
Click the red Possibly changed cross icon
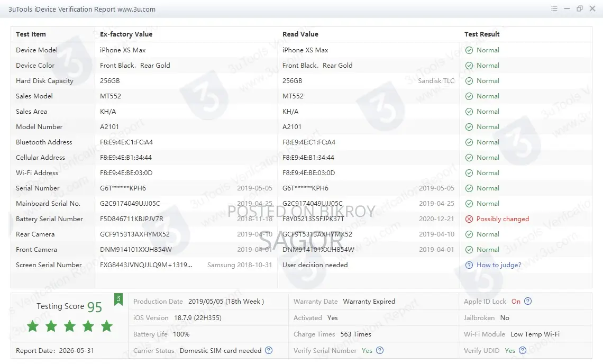tap(469, 219)
